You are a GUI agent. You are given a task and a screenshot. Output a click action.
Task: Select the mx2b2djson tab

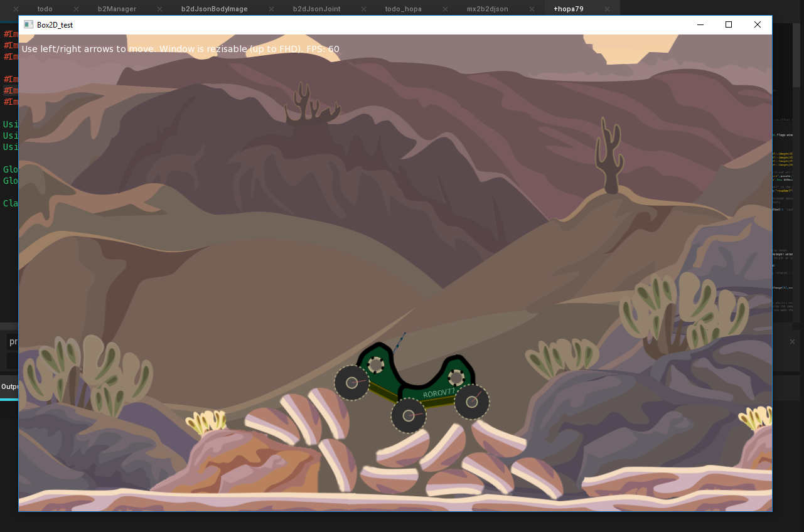click(x=487, y=9)
